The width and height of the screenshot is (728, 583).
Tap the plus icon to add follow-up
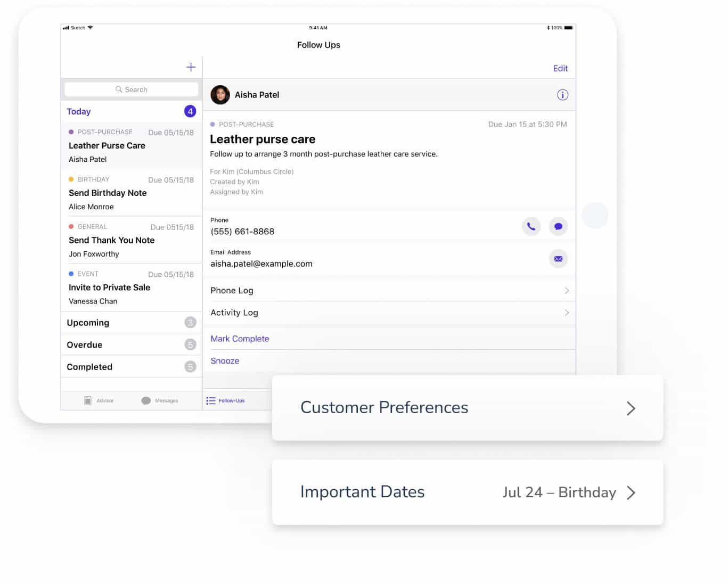click(x=191, y=67)
